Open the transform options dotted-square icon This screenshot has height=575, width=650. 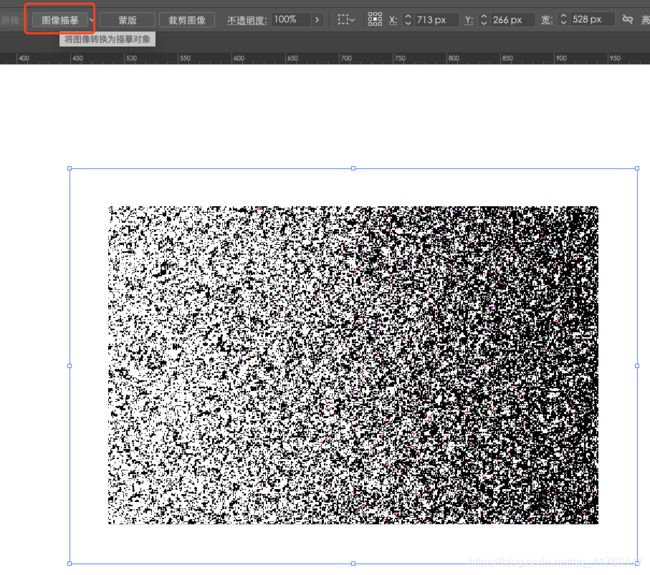(346, 19)
